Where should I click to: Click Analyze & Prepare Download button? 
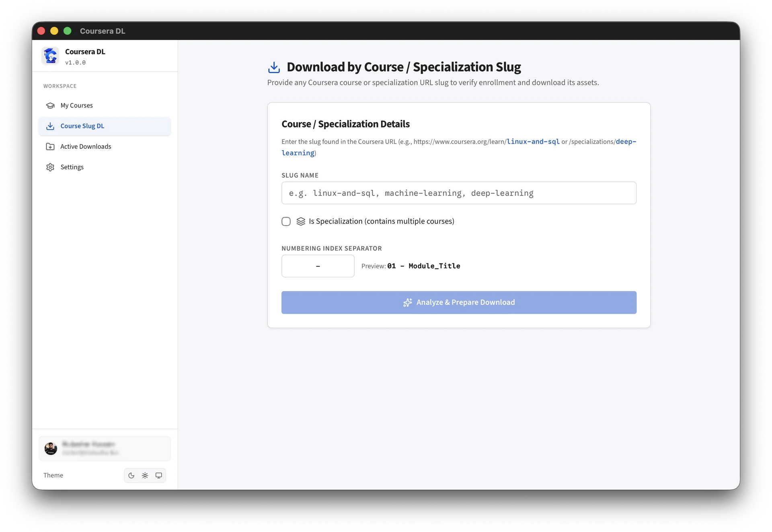pyautogui.click(x=459, y=302)
